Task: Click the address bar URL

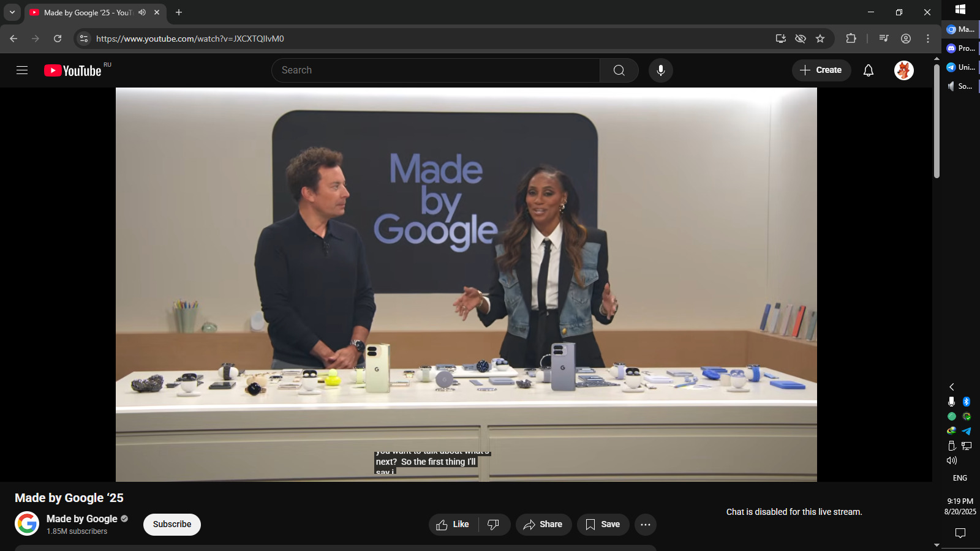Action: click(x=190, y=39)
